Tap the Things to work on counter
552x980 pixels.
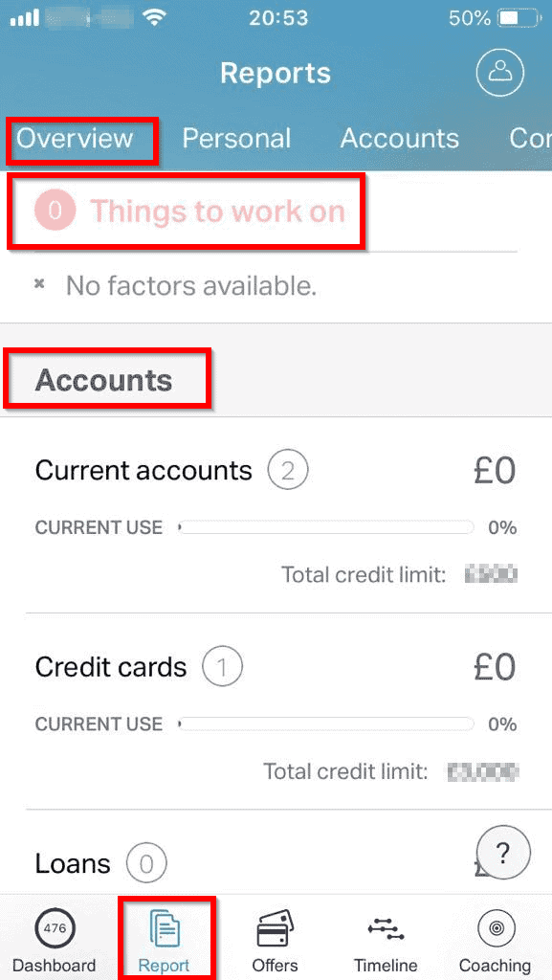coord(55,212)
